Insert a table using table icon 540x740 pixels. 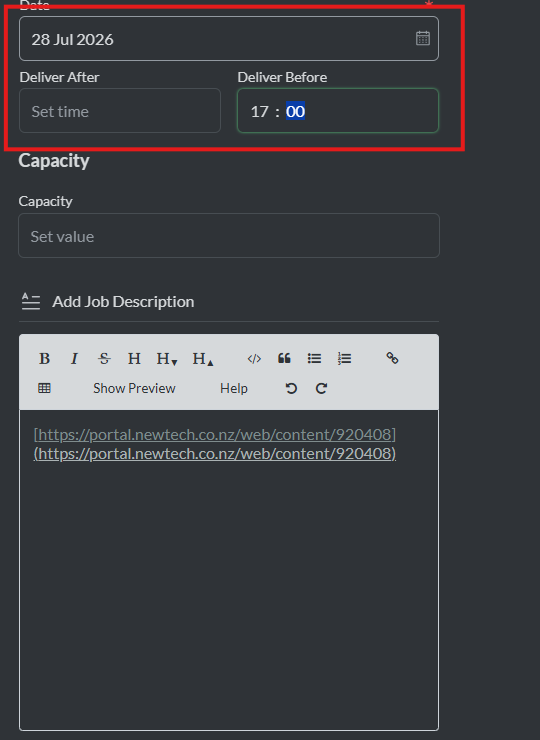click(x=44, y=388)
